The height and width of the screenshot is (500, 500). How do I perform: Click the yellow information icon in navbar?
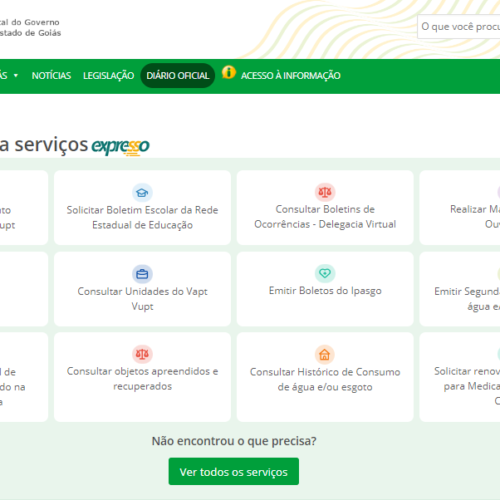tap(229, 72)
